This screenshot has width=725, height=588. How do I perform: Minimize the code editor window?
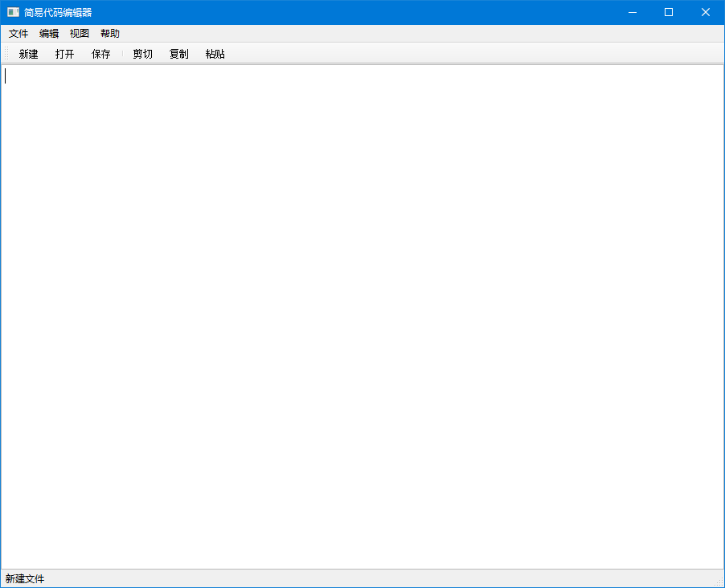632,12
